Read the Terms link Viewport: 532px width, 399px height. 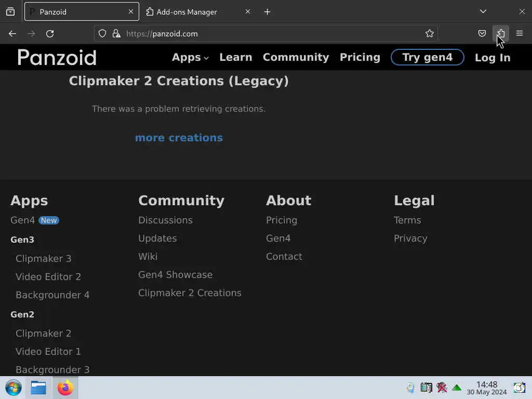point(407,220)
